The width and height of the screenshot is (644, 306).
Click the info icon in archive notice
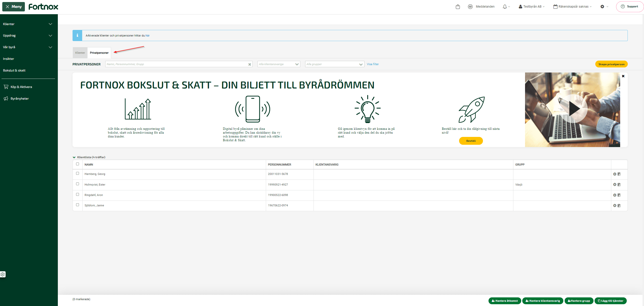[77, 35]
